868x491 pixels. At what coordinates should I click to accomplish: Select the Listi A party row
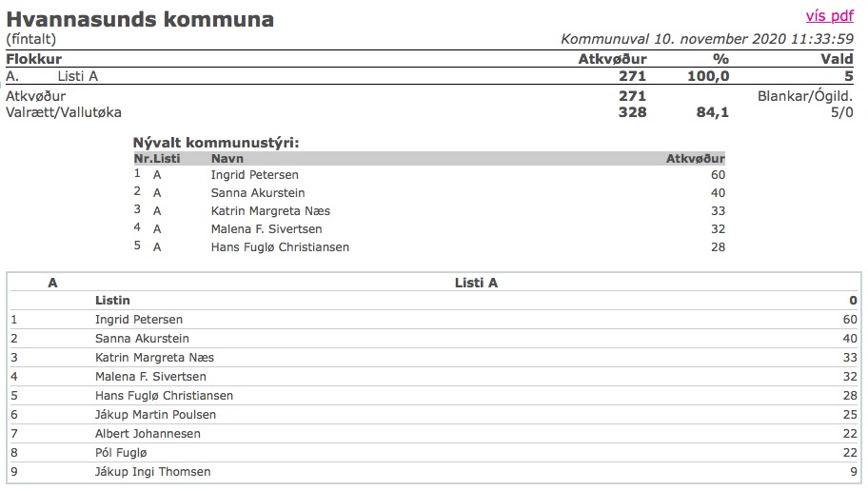(x=429, y=76)
